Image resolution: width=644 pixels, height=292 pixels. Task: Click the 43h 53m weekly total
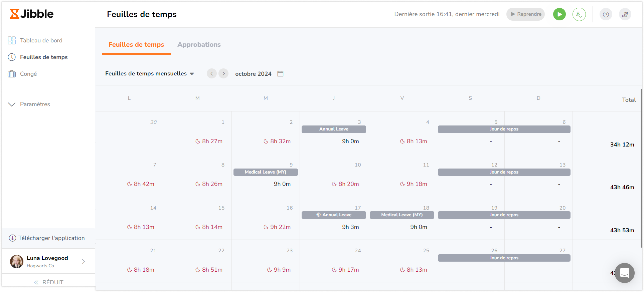point(622,230)
